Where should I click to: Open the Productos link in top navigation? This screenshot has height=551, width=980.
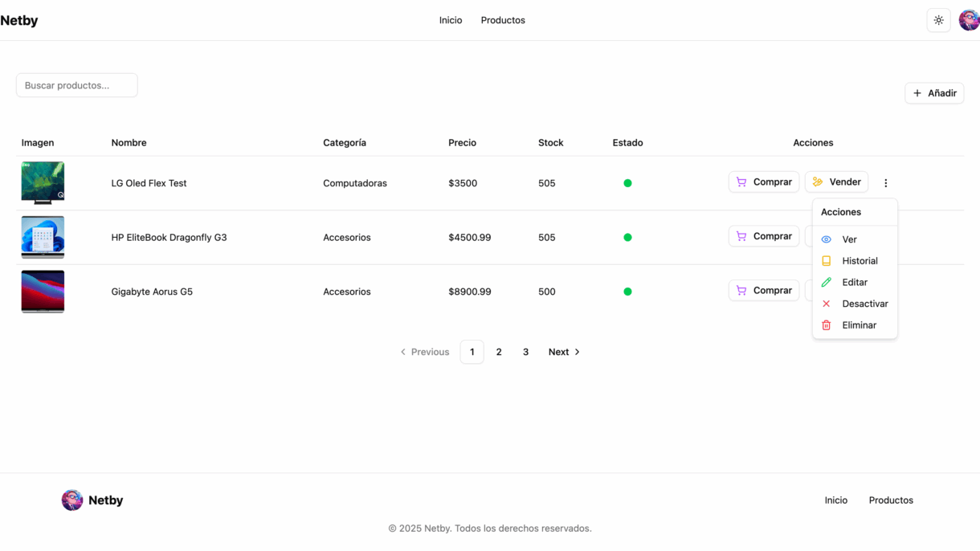pos(503,20)
